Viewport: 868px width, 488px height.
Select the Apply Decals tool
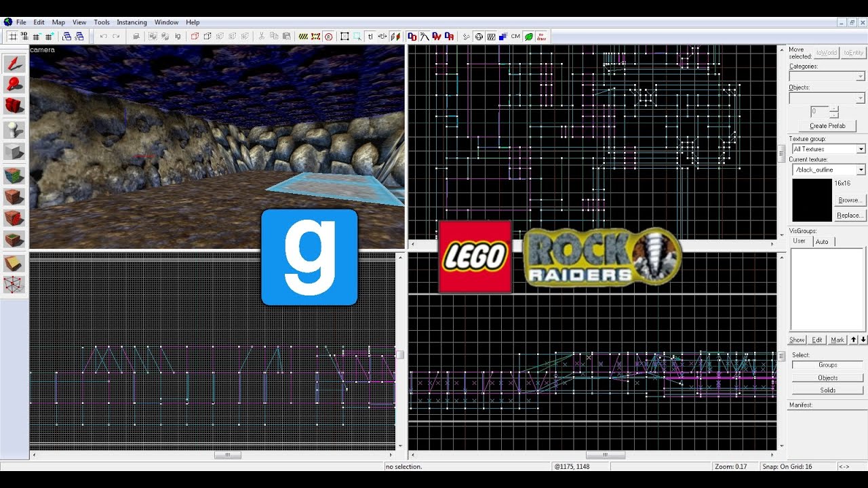click(14, 218)
